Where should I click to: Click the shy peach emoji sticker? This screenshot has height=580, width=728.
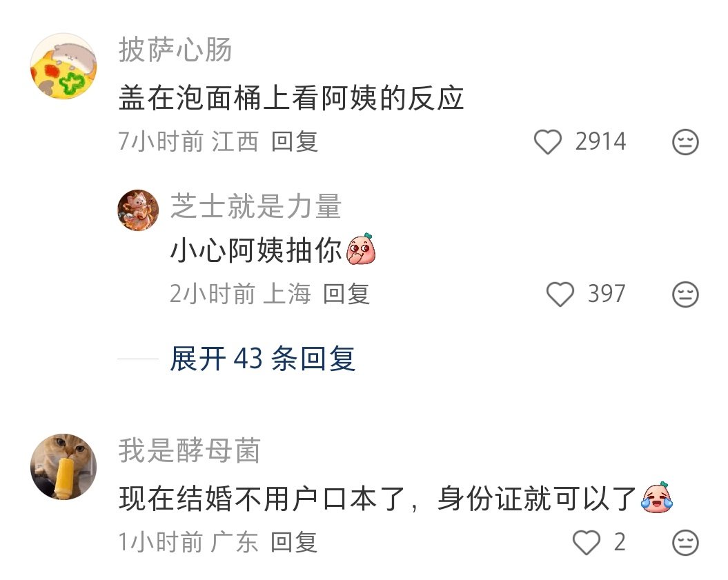pos(361,249)
